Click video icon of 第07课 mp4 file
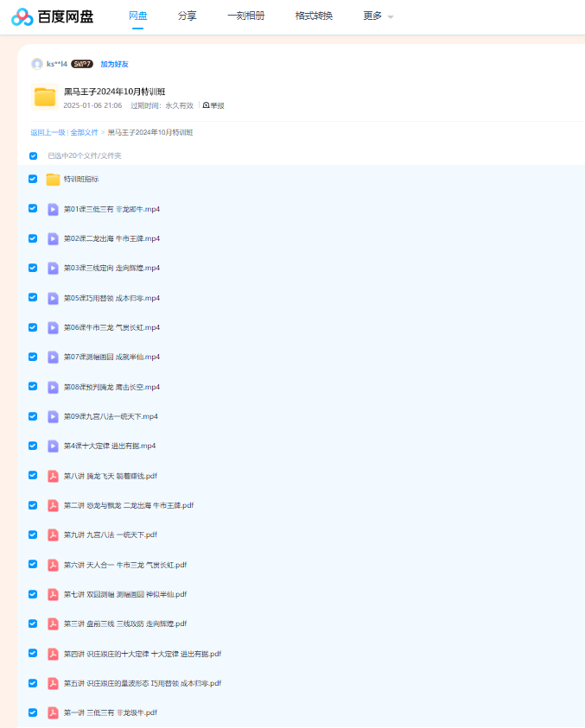The width and height of the screenshot is (585, 728). tap(53, 357)
